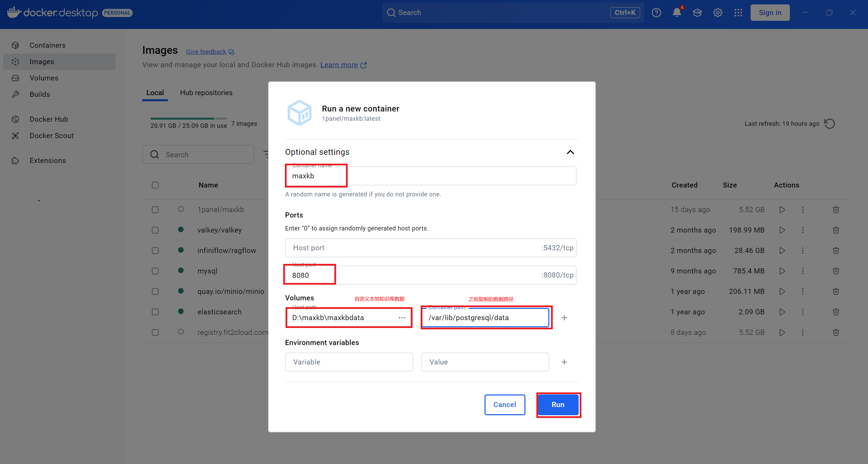Viewport: 868px width, 464px height.
Task: Delete the mysql image with trash icon
Action: (836, 271)
